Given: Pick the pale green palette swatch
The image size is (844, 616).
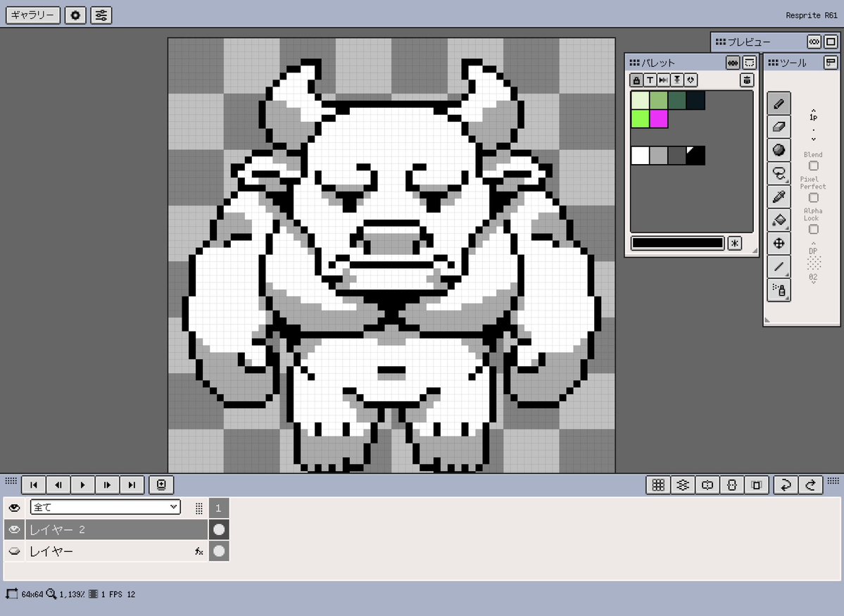Looking at the screenshot, I should pos(640,101).
